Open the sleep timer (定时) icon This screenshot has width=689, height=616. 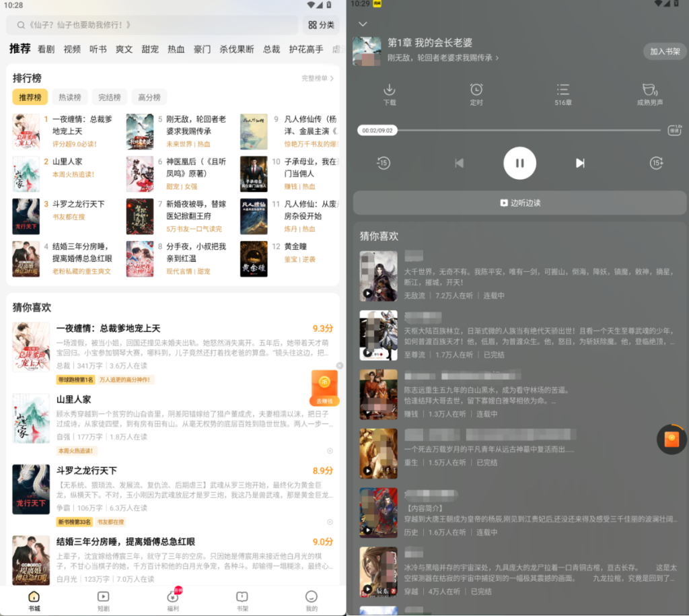coord(476,90)
